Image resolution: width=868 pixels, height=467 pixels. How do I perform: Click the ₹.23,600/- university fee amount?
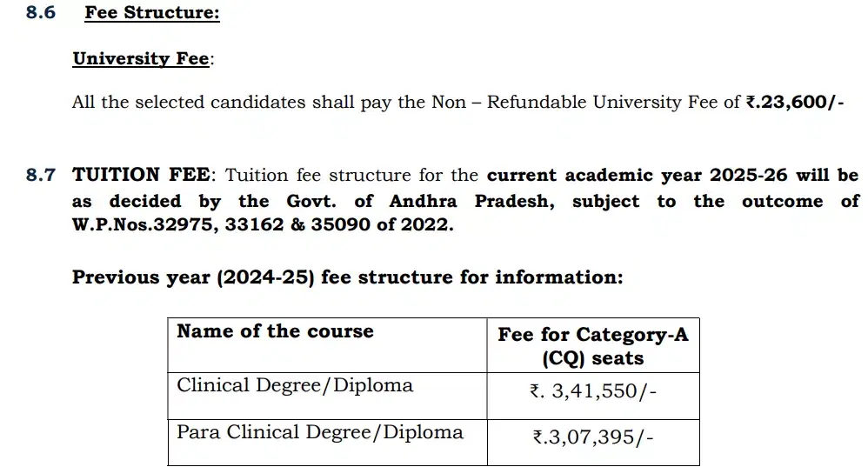795,103
